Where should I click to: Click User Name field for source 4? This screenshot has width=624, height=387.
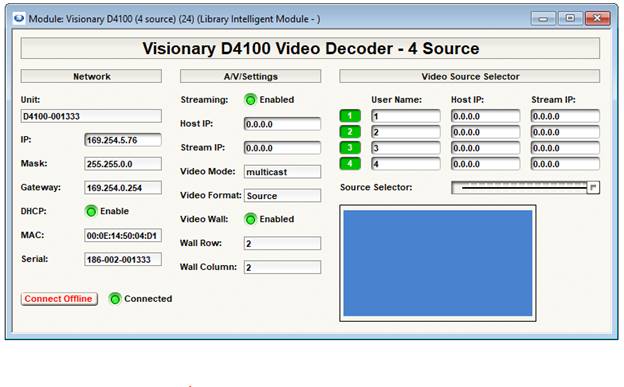tap(406, 164)
